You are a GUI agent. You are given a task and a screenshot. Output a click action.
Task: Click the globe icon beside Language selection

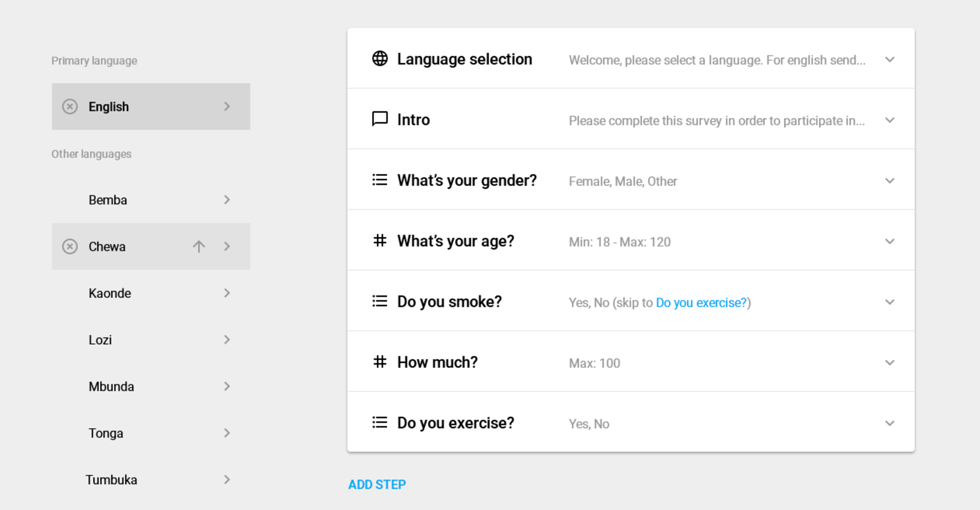380,59
